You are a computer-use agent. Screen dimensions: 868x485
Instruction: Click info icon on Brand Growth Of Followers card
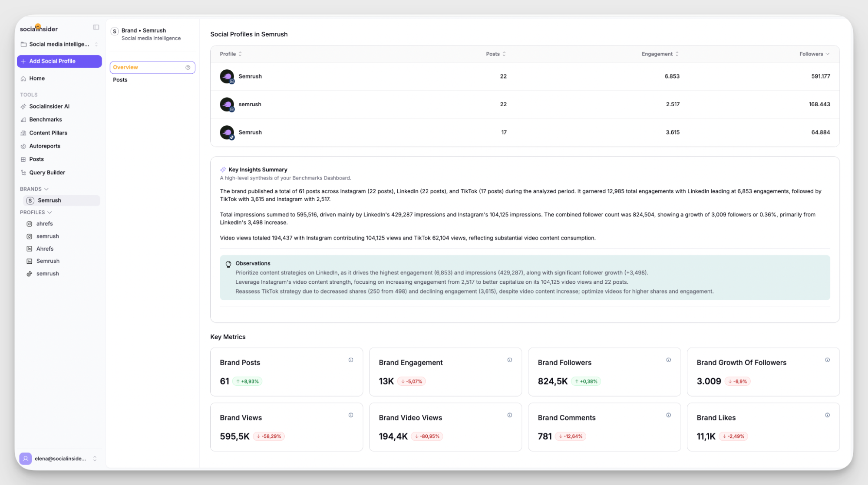click(x=828, y=360)
